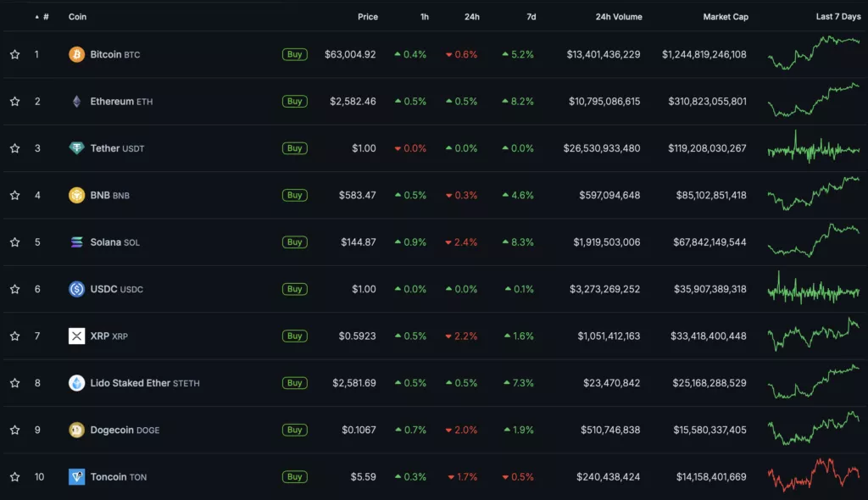Click the BNB coin logo icon
This screenshot has height=500, width=868.
pos(76,195)
